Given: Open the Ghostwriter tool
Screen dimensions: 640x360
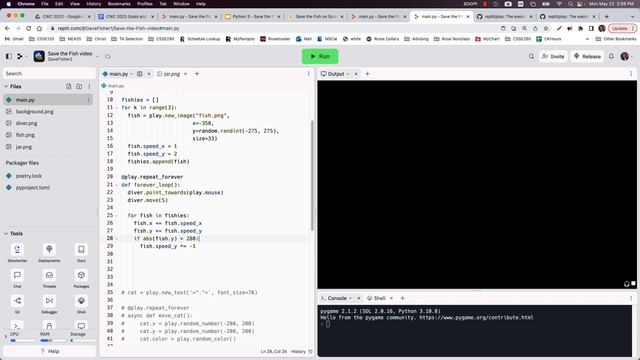Looking at the screenshot, I should [17, 253].
